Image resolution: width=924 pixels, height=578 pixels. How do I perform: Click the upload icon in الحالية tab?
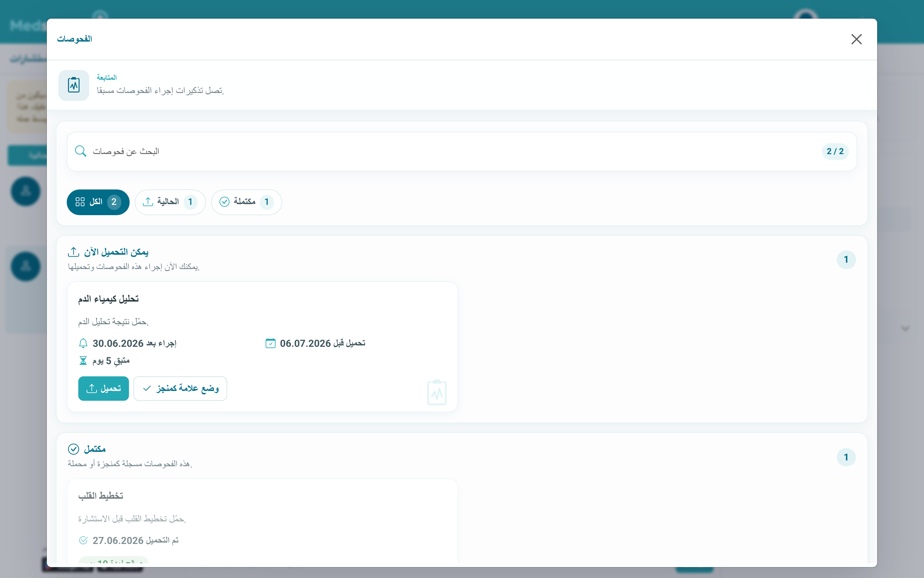coord(148,202)
